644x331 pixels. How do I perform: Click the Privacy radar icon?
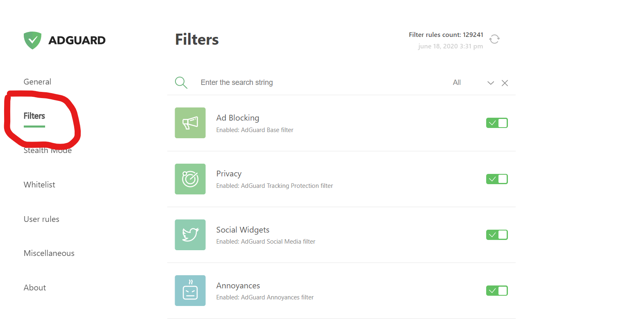coord(190,179)
